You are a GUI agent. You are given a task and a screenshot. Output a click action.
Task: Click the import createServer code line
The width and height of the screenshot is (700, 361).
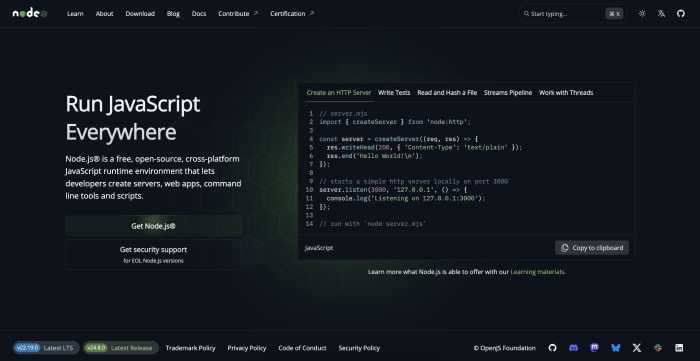point(395,122)
